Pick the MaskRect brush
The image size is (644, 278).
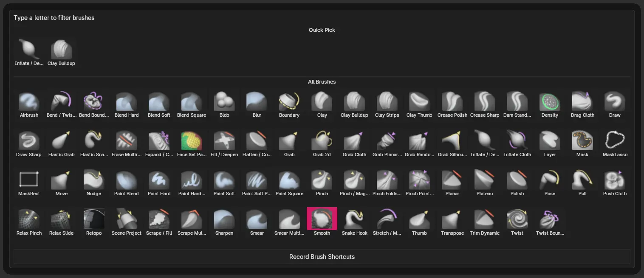coord(29,183)
